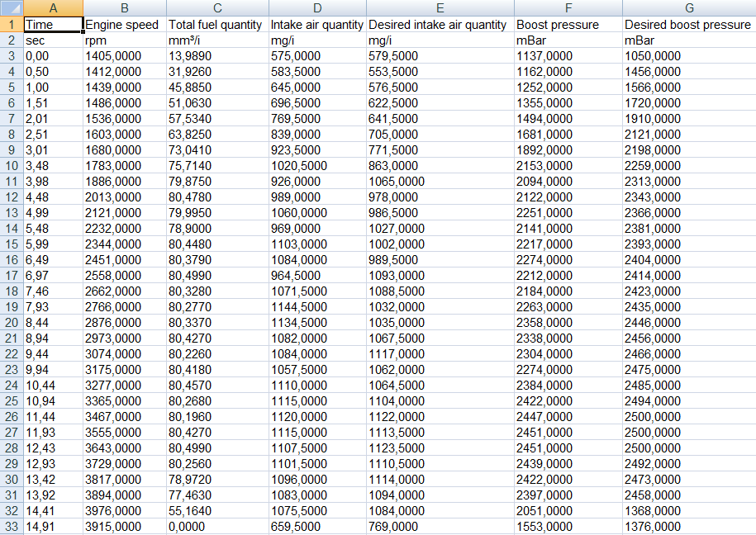Viewport: 756px width, 535px height.
Task: Select column C header
Action: pos(217,7)
